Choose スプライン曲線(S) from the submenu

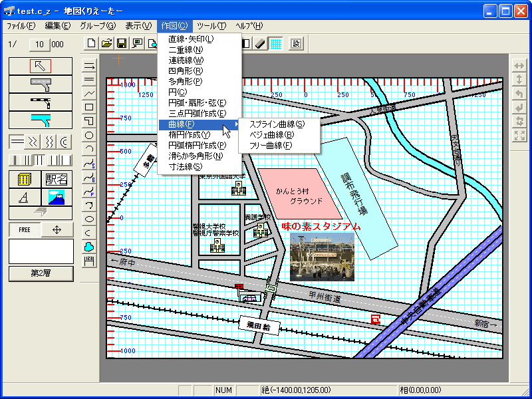coord(276,124)
